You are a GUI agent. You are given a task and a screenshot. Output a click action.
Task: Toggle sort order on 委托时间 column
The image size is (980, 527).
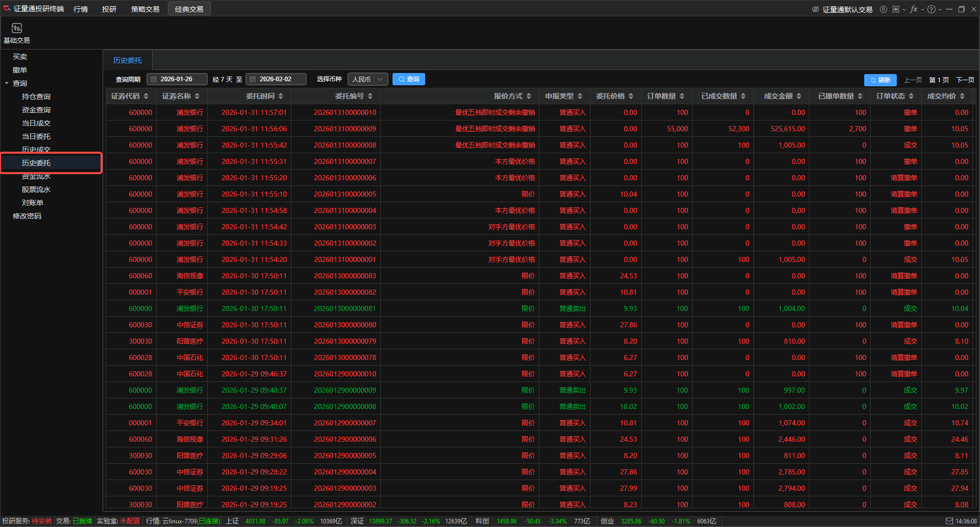tap(281, 96)
